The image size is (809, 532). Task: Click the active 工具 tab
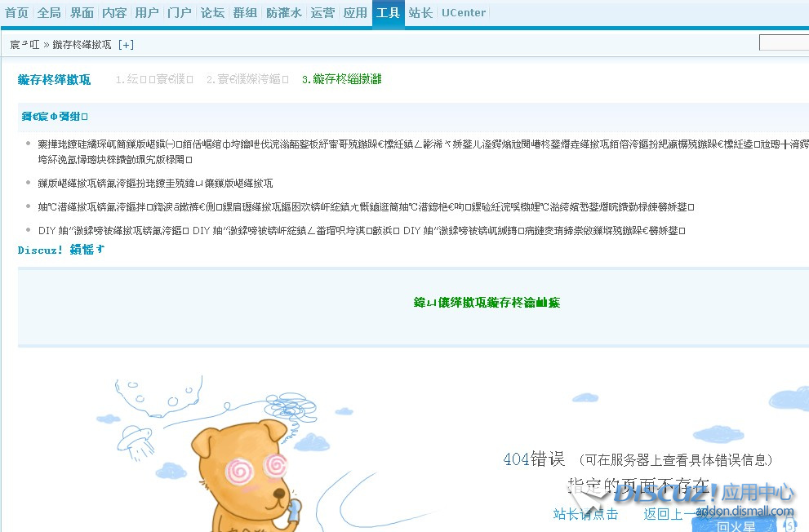tap(388, 13)
